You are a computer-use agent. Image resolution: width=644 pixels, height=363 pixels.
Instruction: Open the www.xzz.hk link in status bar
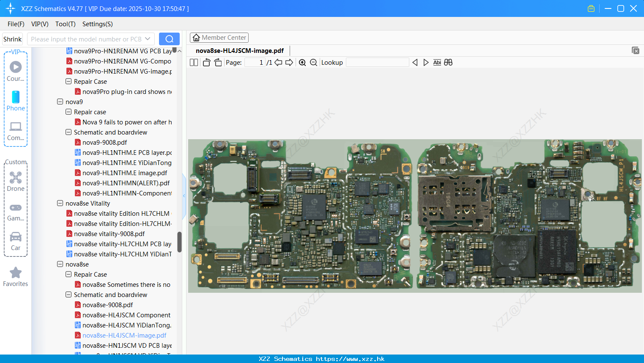coord(350,359)
